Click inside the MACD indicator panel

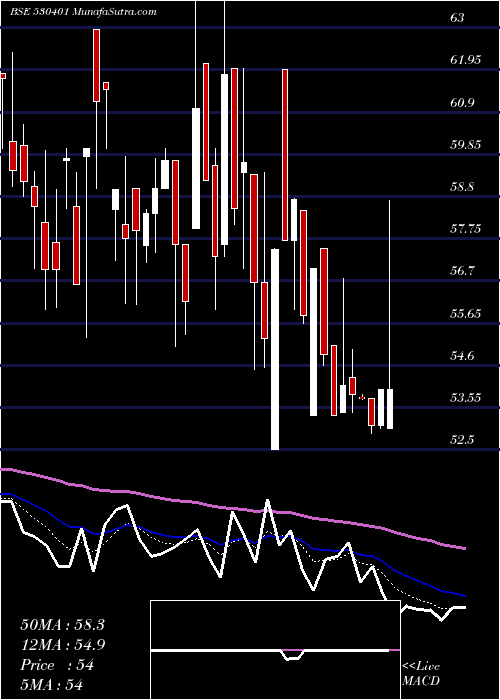point(275,650)
